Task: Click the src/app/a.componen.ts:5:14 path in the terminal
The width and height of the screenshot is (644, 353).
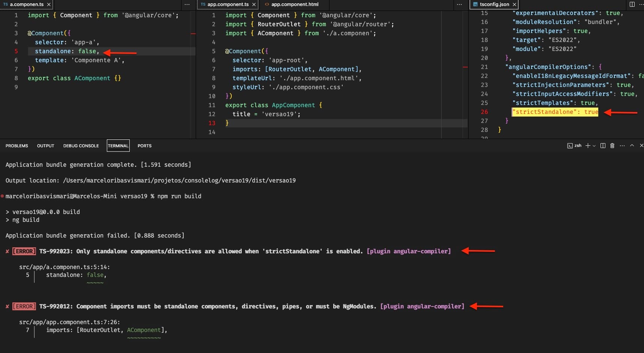Action: click(64, 267)
